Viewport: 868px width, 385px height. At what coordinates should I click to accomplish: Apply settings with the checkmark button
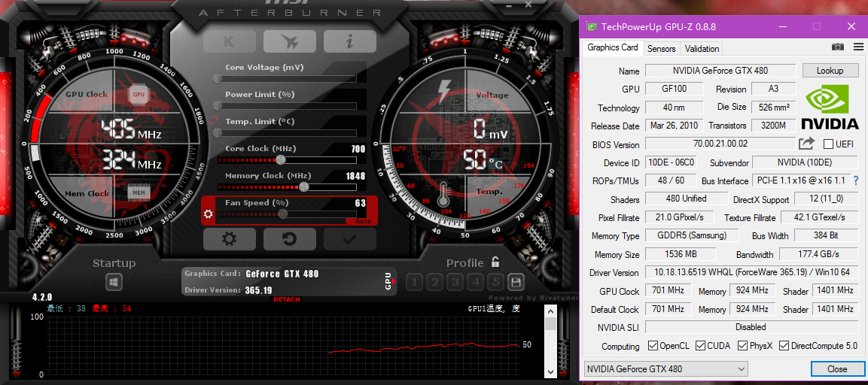tap(350, 239)
